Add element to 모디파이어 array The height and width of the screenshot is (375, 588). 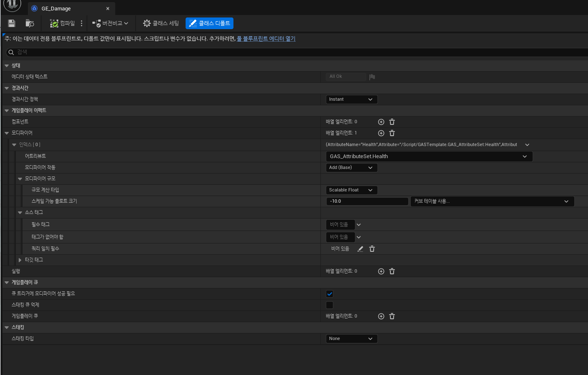pos(381,133)
